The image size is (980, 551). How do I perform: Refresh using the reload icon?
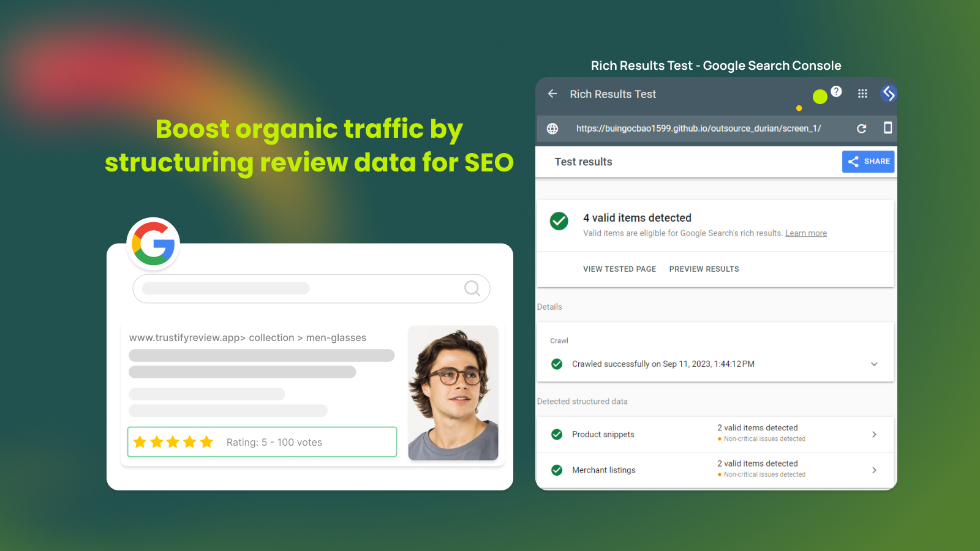point(861,129)
